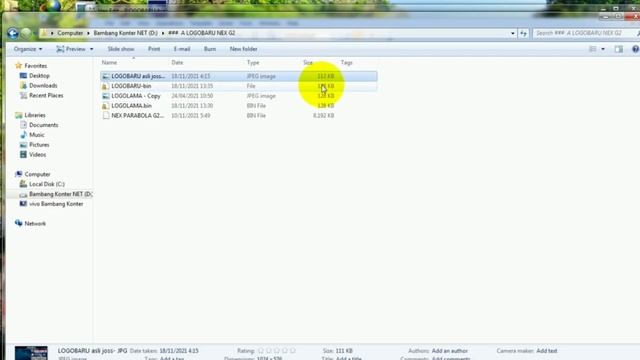Click the Downloads folder icon in Favorites

23,85
